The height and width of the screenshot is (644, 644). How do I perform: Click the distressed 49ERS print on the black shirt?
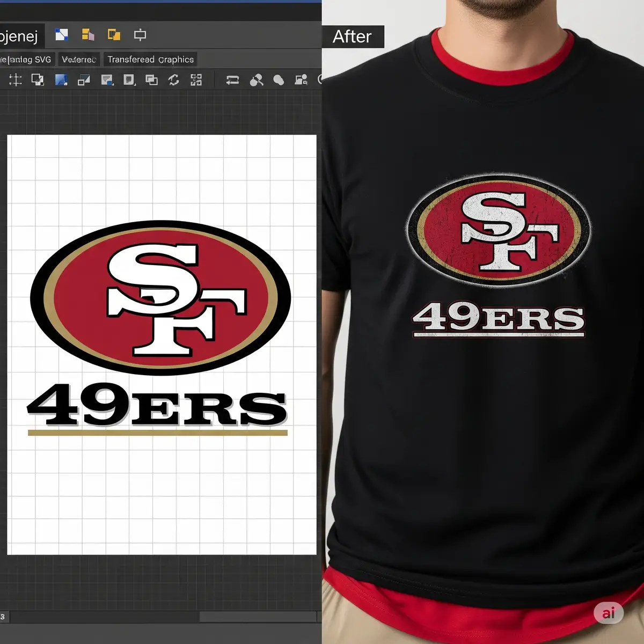(x=499, y=319)
